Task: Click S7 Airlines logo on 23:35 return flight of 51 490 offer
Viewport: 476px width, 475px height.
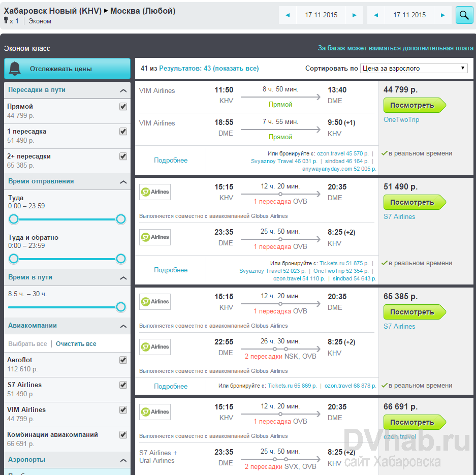Action: point(155,237)
